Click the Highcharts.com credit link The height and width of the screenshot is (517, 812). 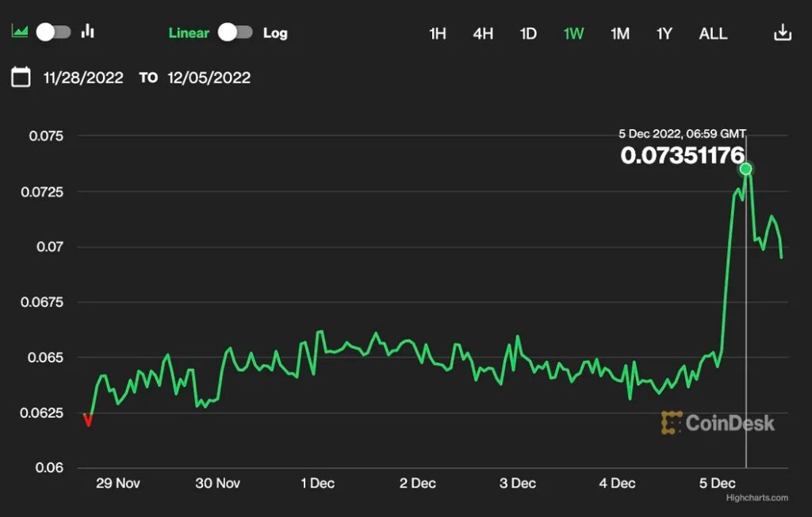[756, 498]
